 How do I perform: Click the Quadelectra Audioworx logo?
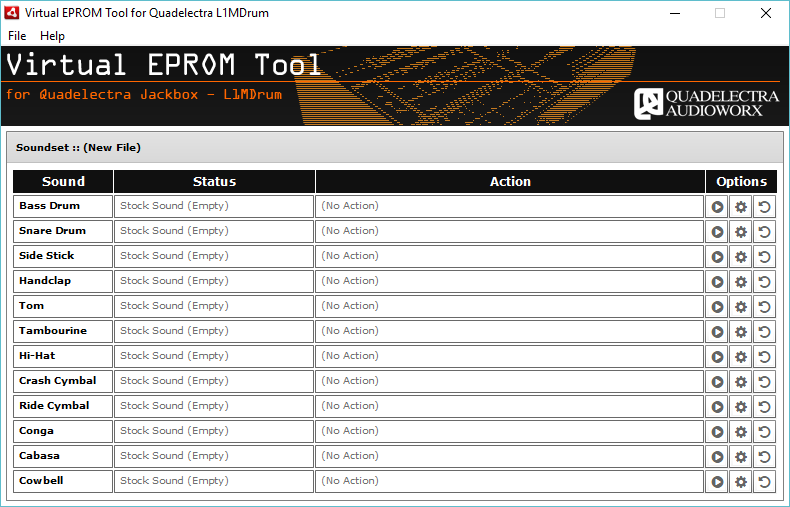pyautogui.click(x=706, y=103)
